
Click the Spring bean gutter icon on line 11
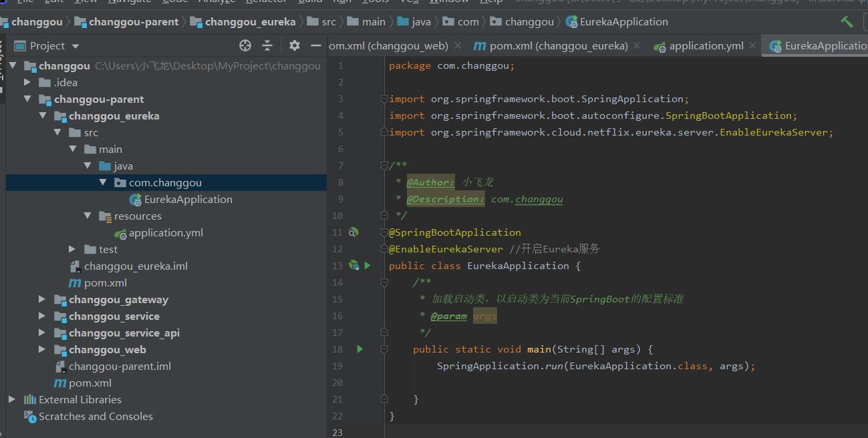[x=354, y=232]
